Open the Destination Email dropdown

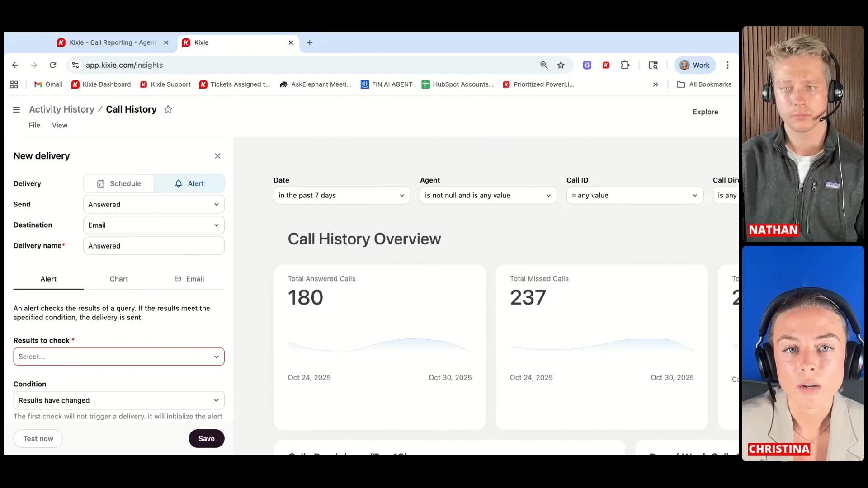point(154,225)
